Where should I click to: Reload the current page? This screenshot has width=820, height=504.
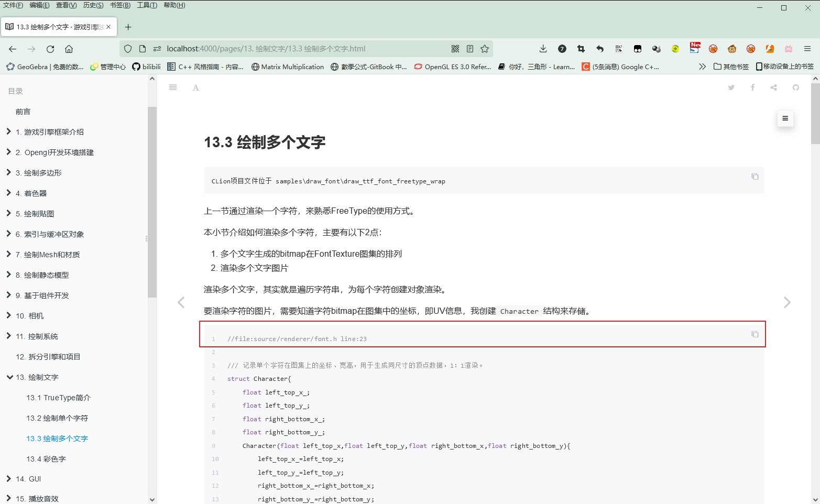50,49
